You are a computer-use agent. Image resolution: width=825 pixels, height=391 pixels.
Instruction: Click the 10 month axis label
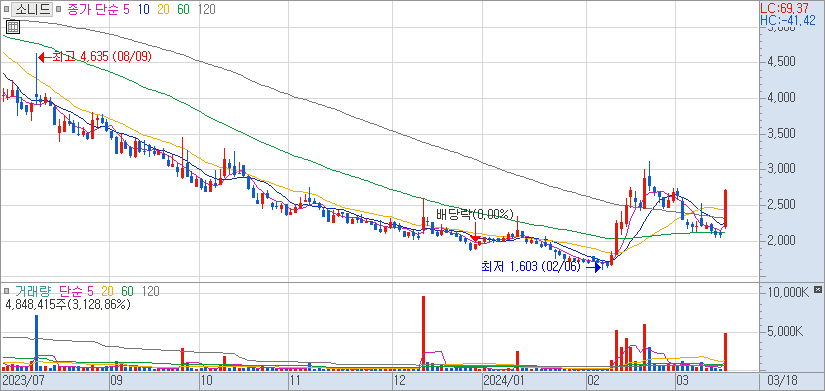207,380
